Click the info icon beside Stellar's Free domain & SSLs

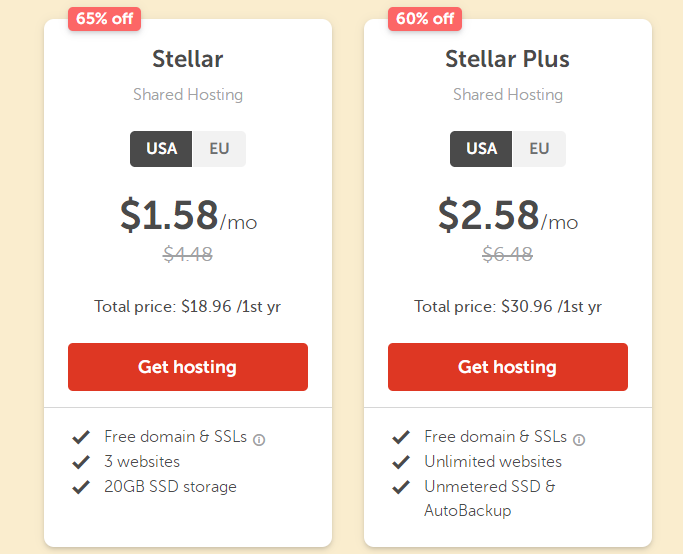[259, 440]
